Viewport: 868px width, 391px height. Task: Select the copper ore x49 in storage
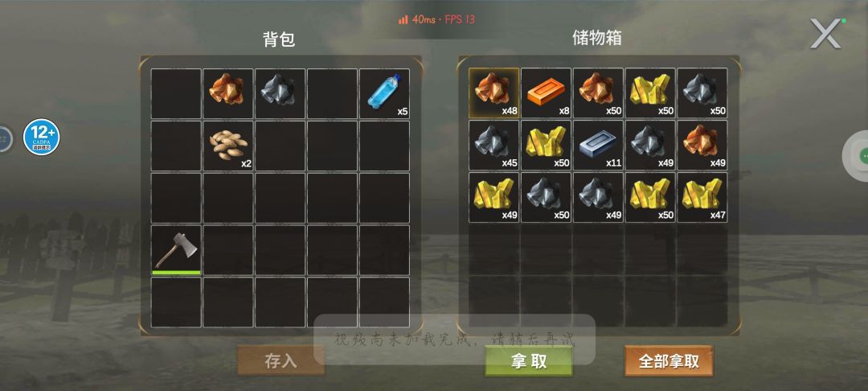click(x=702, y=145)
